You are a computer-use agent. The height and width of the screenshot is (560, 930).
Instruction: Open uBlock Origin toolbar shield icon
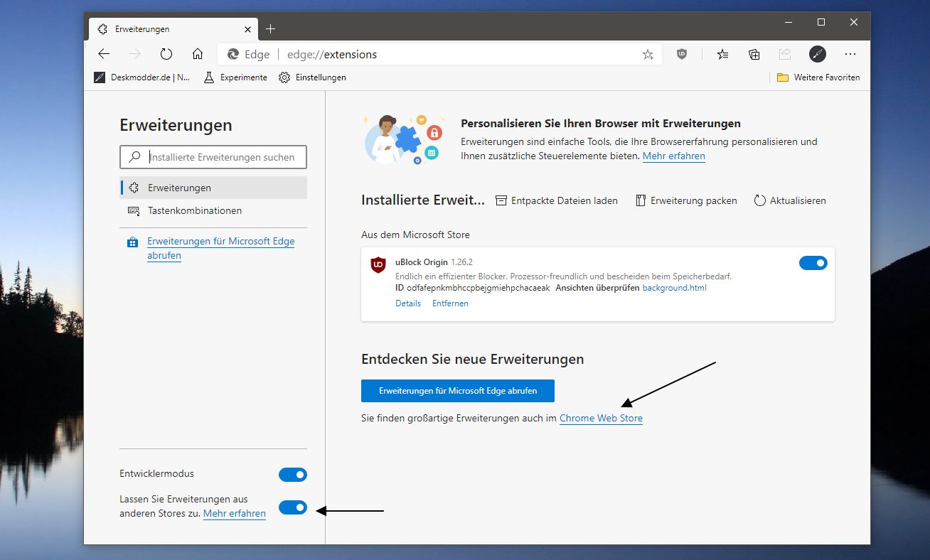pos(682,54)
